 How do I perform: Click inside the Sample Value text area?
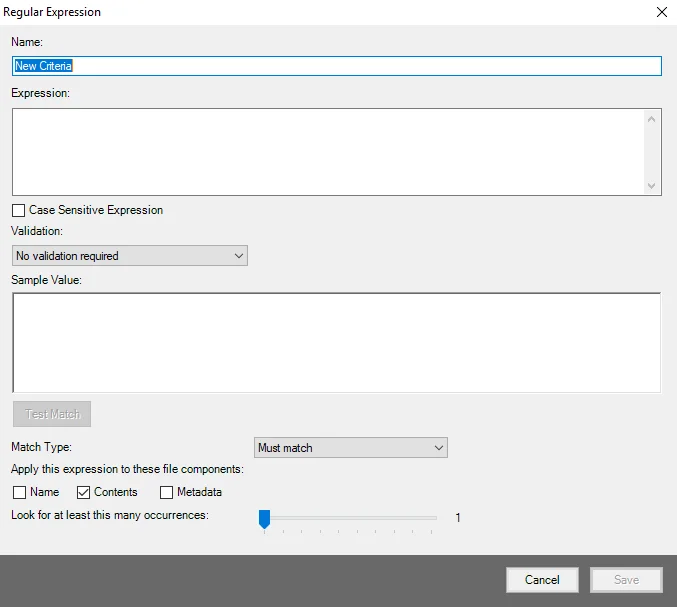[336, 343]
